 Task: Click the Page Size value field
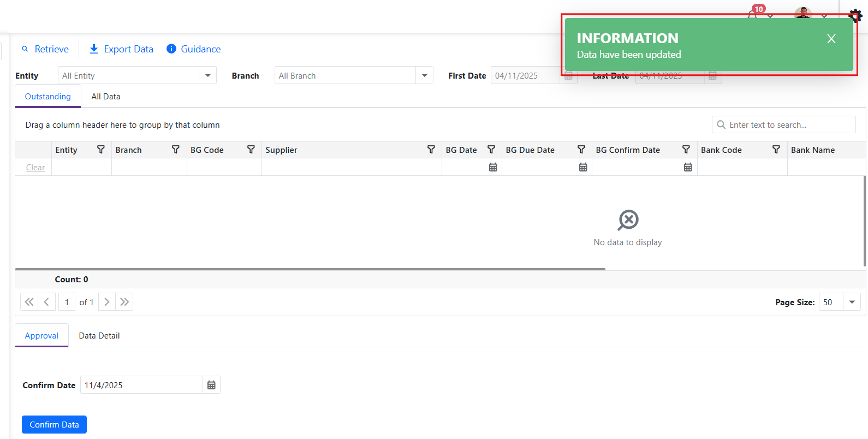pos(831,302)
